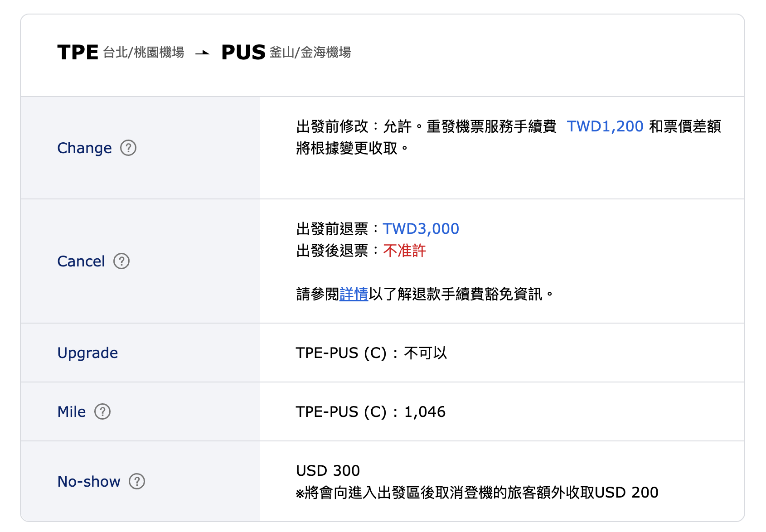Click the PUS destination airport code

tap(243, 53)
